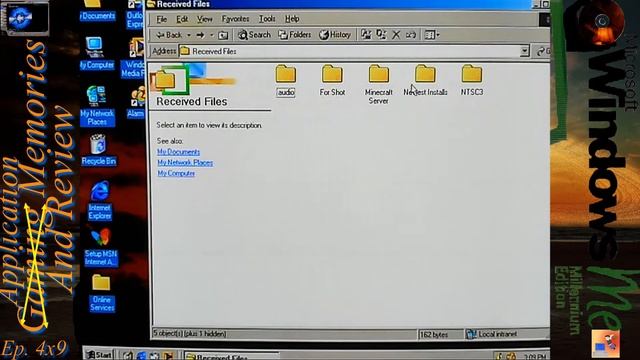This screenshot has width=640, height=360.
Task: Toggle the Folders pane
Action: (295, 35)
